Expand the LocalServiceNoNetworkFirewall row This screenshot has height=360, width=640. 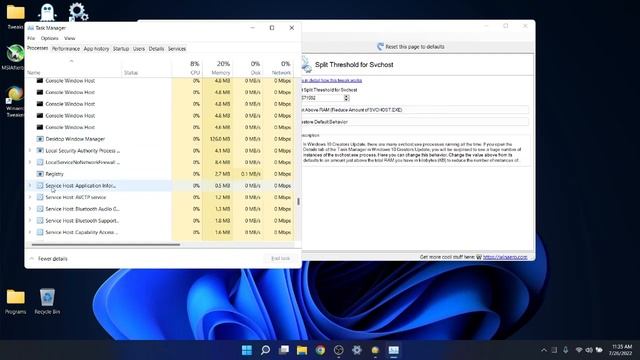pyautogui.click(x=30, y=162)
